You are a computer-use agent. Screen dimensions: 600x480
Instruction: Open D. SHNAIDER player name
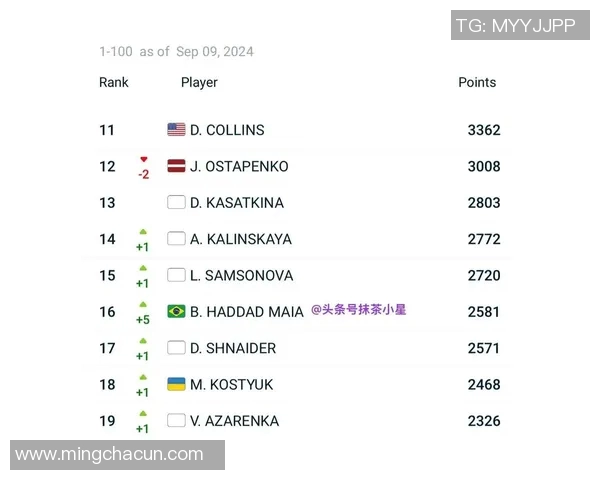233,348
